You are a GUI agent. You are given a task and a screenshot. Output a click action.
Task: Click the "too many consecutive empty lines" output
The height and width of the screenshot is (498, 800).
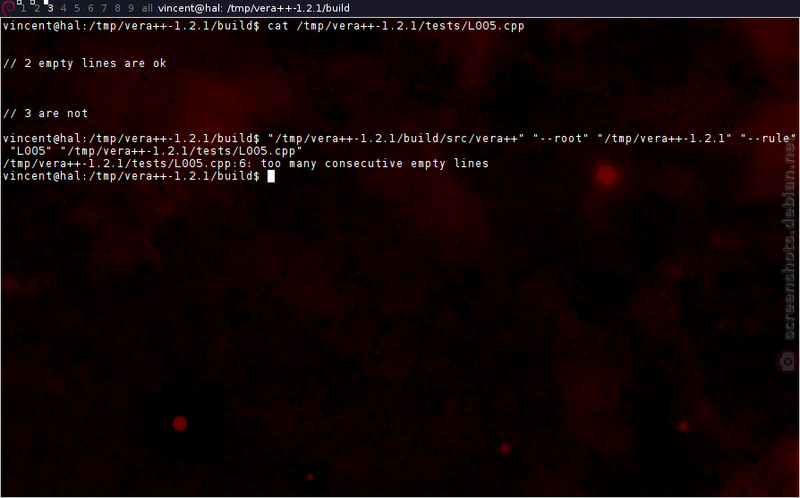[x=374, y=164]
